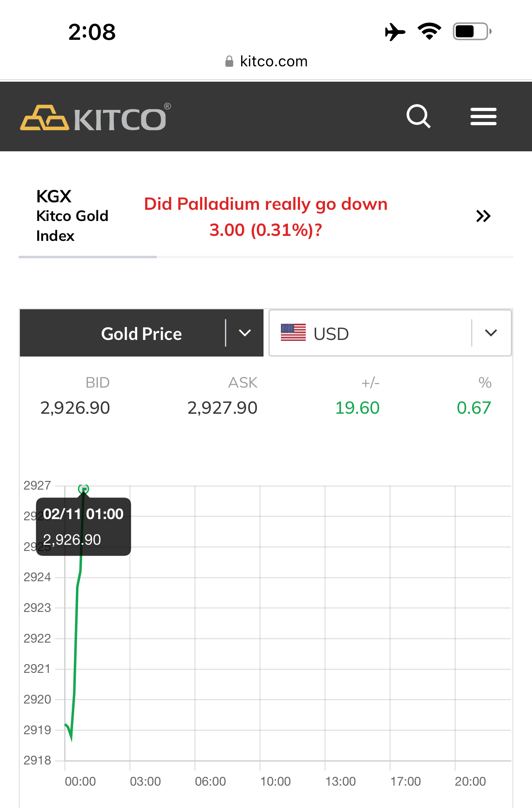Tap the ask price 2,927.90 value

(x=222, y=408)
